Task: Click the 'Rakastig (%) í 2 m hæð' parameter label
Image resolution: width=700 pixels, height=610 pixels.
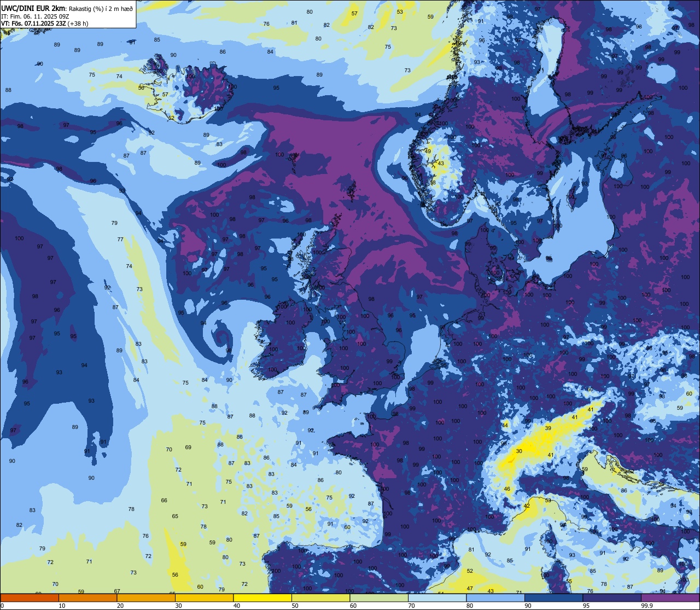Action: pos(100,8)
